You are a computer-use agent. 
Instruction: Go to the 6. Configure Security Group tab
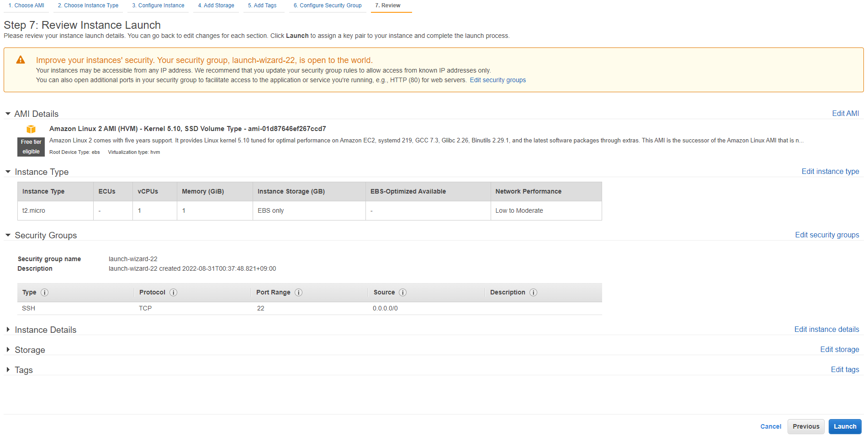point(328,5)
